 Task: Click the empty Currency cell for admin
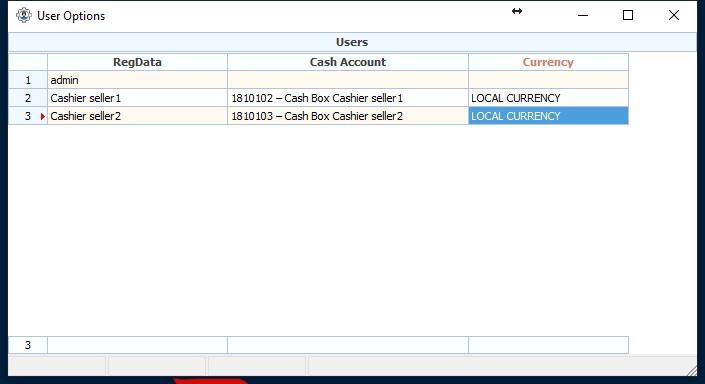tap(548, 80)
